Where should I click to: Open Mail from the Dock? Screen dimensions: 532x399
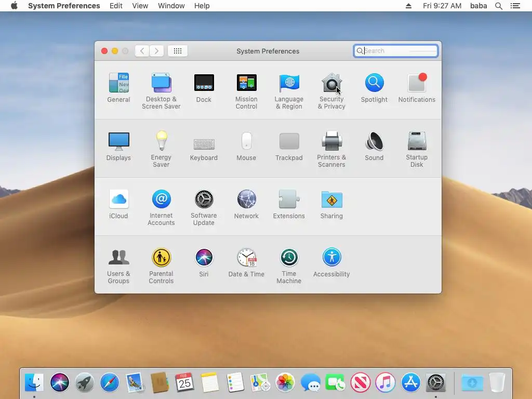pos(135,382)
